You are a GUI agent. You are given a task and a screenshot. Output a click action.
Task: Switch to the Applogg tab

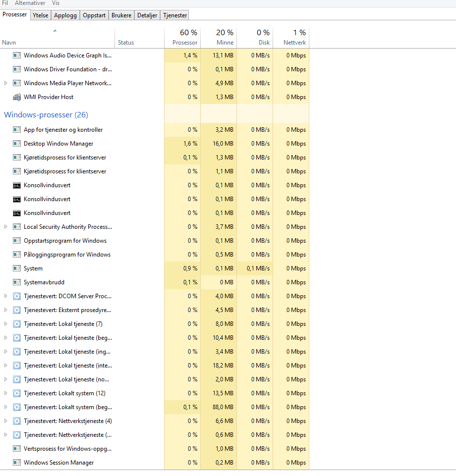(x=65, y=15)
